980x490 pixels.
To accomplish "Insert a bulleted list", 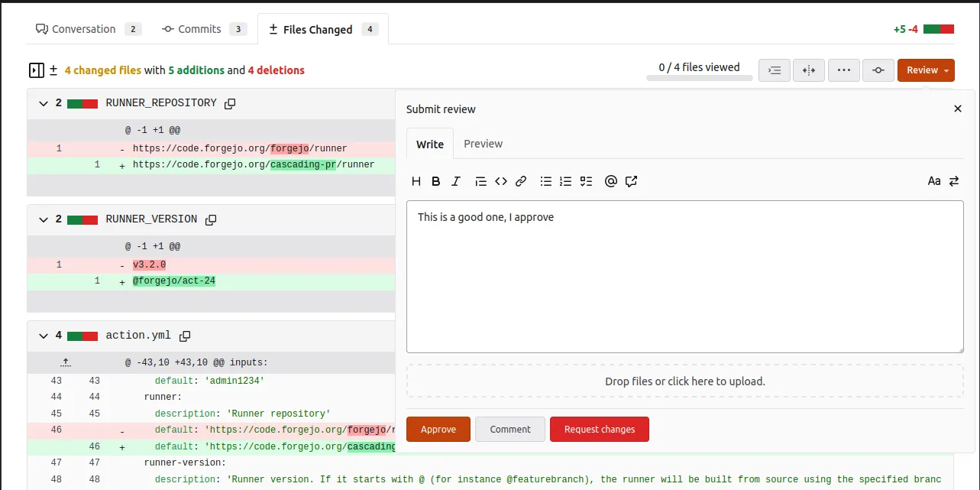I will pyautogui.click(x=545, y=181).
